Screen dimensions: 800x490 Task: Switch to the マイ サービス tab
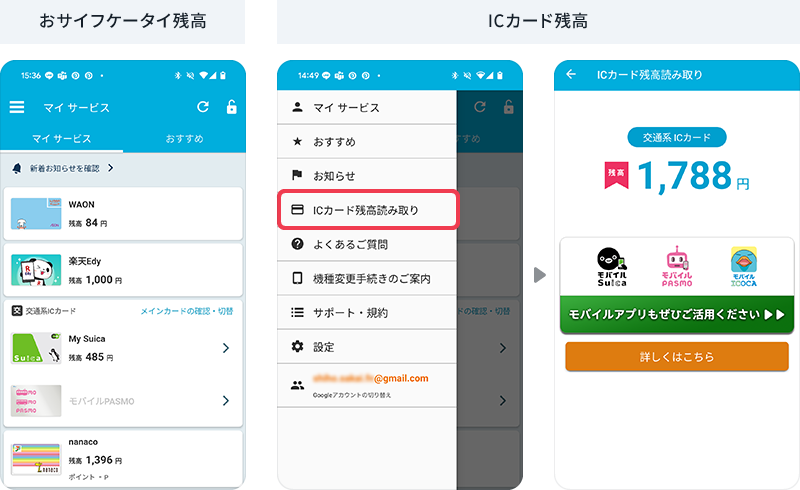(x=62, y=139)
